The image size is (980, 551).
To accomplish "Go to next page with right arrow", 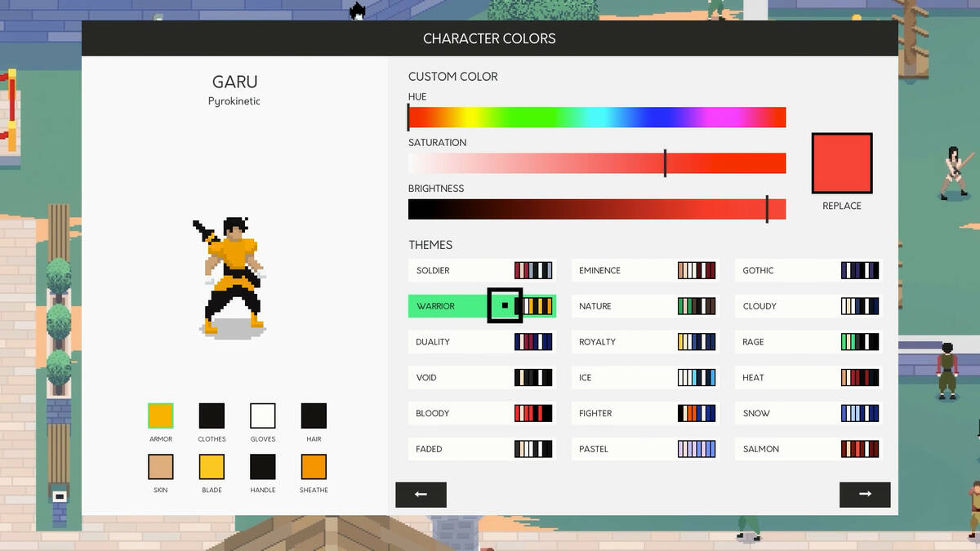I will tap(865, 495).
